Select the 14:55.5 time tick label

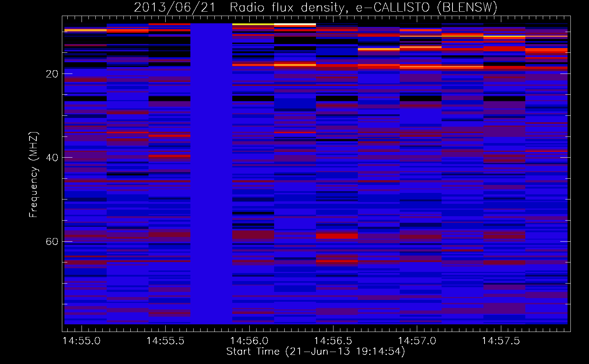pyautogui.click(x=165, y=341)
